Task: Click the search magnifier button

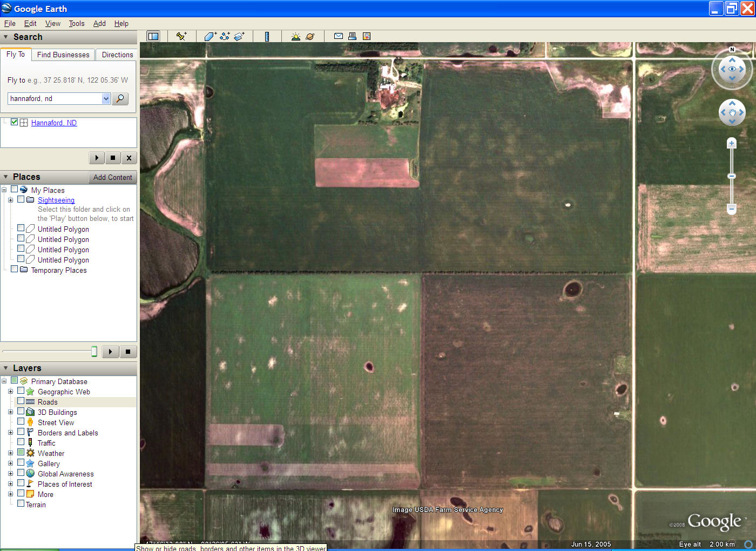Action: pos(120,98)
